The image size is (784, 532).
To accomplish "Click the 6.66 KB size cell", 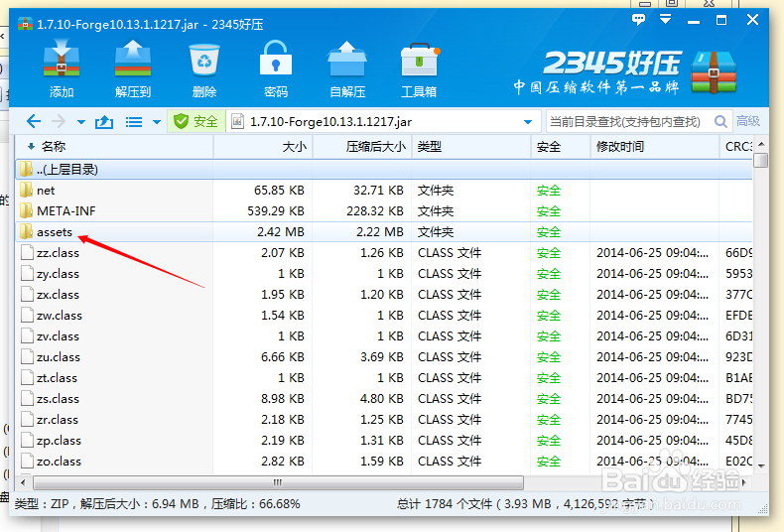I will pos(282,357).
